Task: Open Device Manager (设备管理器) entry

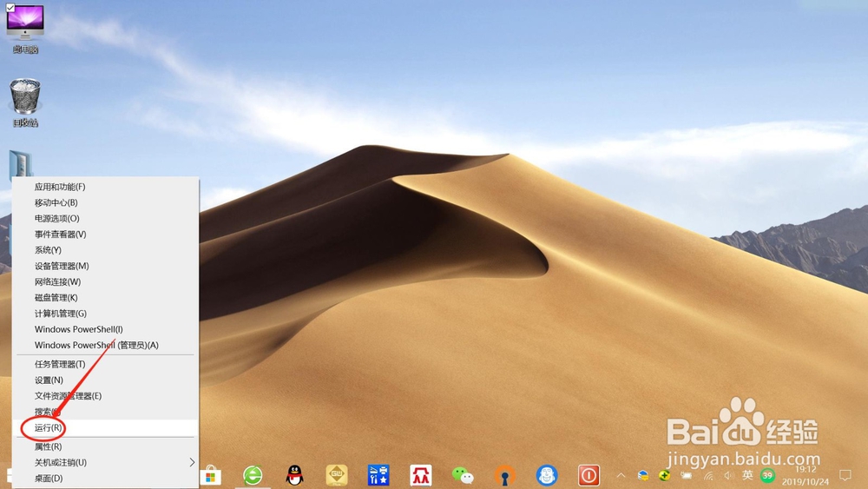Action: [105, 266]
